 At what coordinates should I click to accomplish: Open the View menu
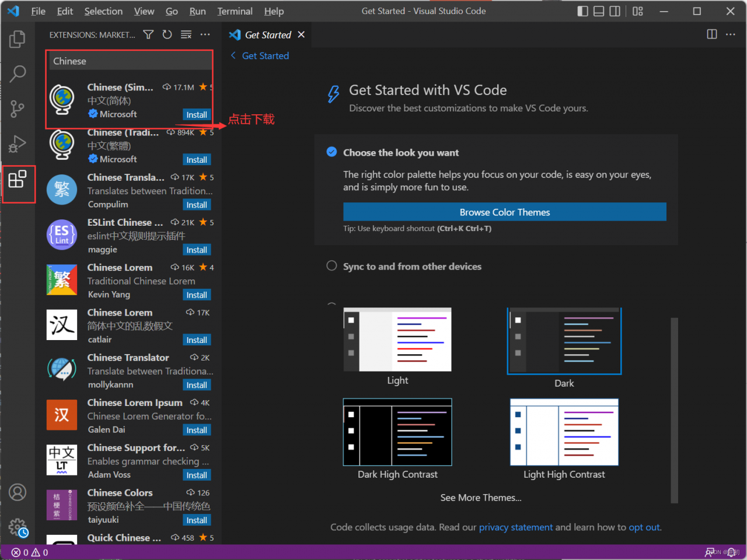pyautogui.click(x=144, y=11)
